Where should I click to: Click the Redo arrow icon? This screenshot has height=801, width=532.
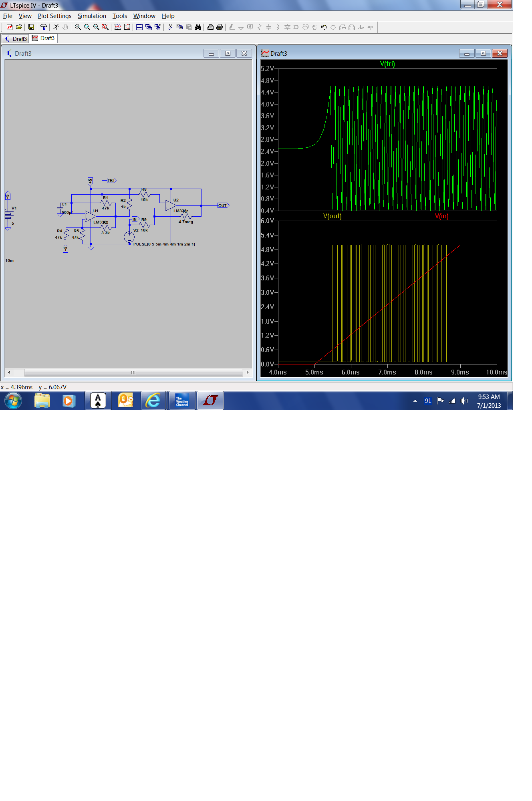coord(333,27)
